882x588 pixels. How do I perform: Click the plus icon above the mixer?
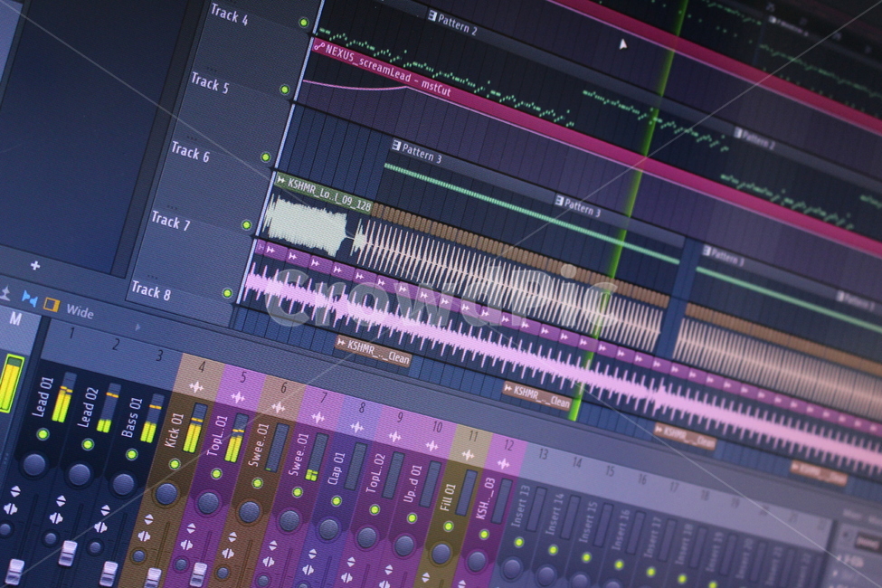pyautogui.click(x=35, y=265)
